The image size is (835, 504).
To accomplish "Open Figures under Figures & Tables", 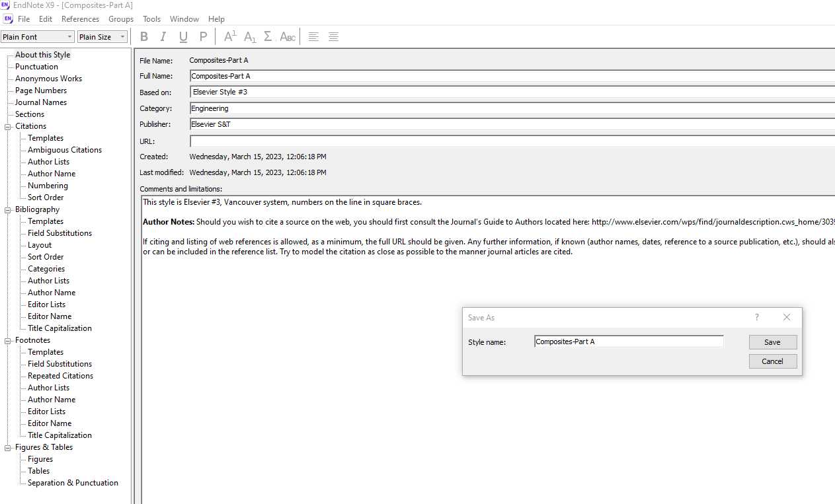I will click(40, 459).
